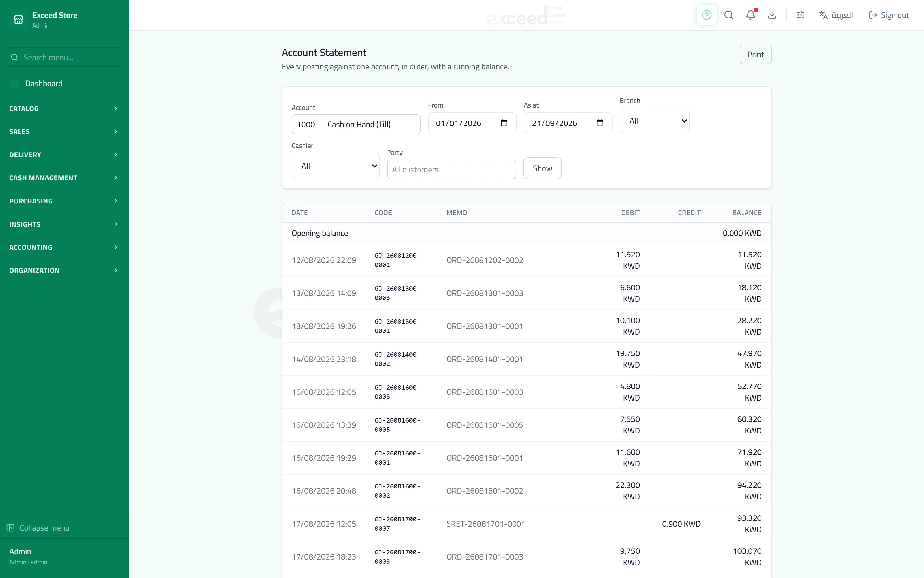Click debit value 22.300 KWD
Viewport: 924px width, 578px height.
pyautogui.click(x=627, y=491)
